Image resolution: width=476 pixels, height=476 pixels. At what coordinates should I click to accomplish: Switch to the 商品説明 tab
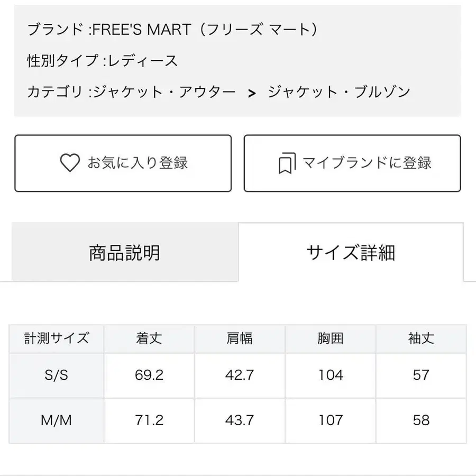click(125, 252)
